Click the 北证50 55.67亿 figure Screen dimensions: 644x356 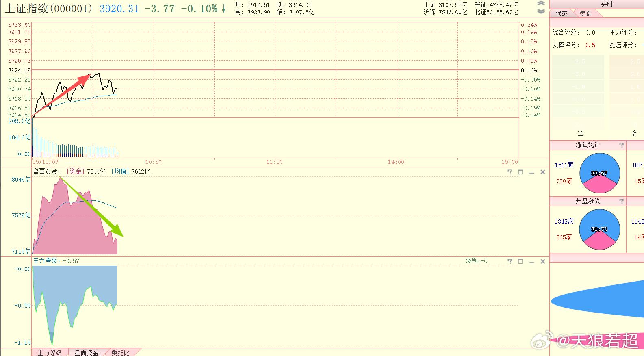496,12
